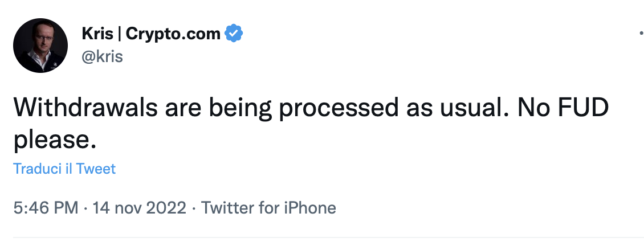Click Kris's profile avatar photo
644x246 pixels.
pyautogui.click(x=40, y=46)
